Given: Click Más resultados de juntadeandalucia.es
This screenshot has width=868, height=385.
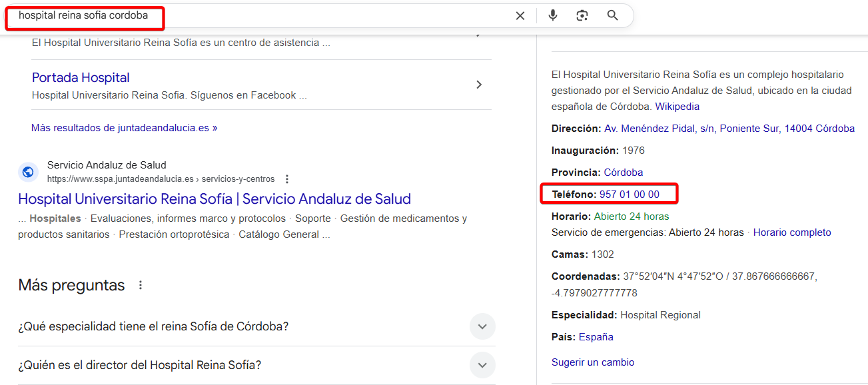Looking at the screenshot, I should [x=125, y=128].
